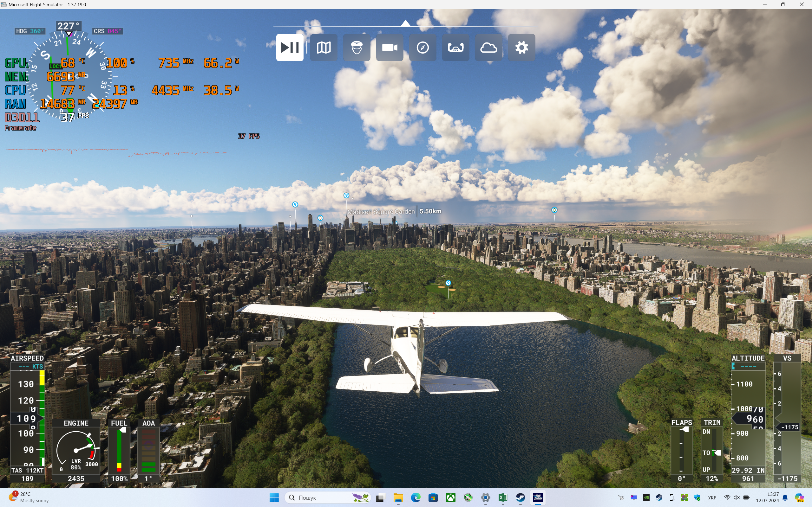The width and height of the screenshot is (812, 507).
Task: Select the POI marker over Central Park
Action: coord(448,283)
